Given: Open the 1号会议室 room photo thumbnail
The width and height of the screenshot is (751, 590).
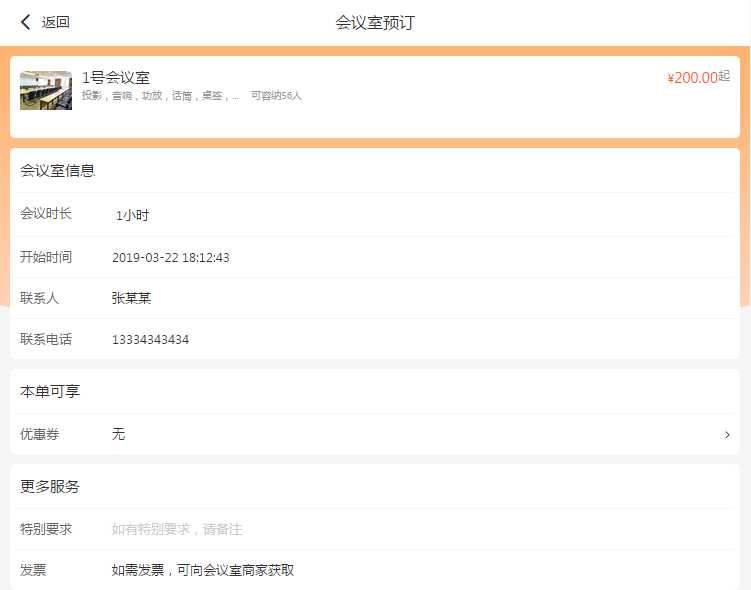Looking at the screenshot, I should tap(46, 91).
